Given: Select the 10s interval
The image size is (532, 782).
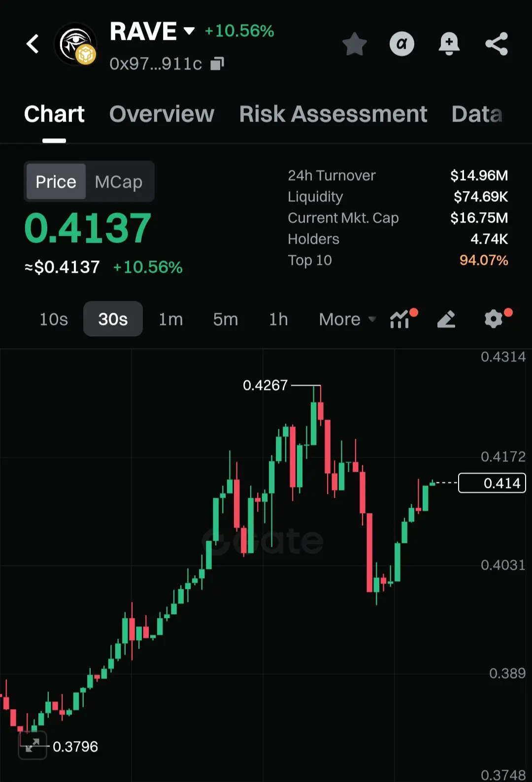Looking at the screenshot, I should (x=54, y=319).
